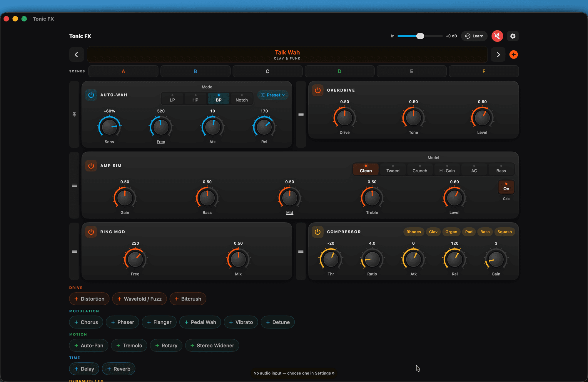The height and width of the screenshot is (382, 588).
Task: Click the input gain slider thumb
Action: 420,36
